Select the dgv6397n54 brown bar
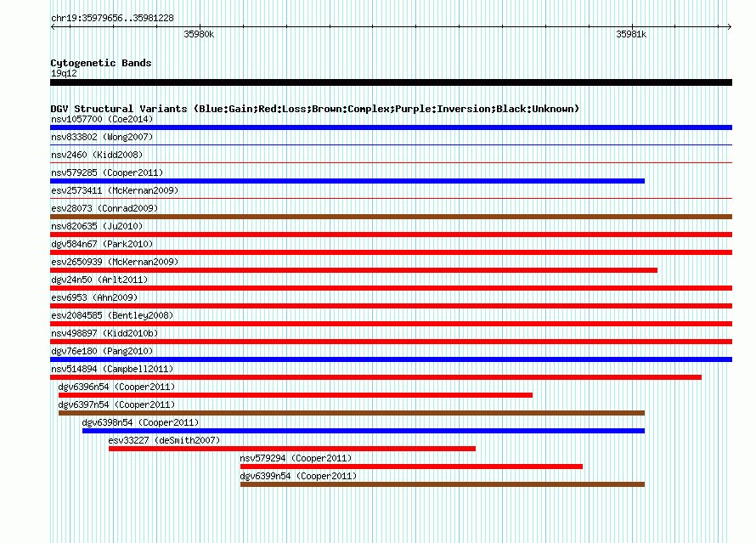 coord(352,413)
